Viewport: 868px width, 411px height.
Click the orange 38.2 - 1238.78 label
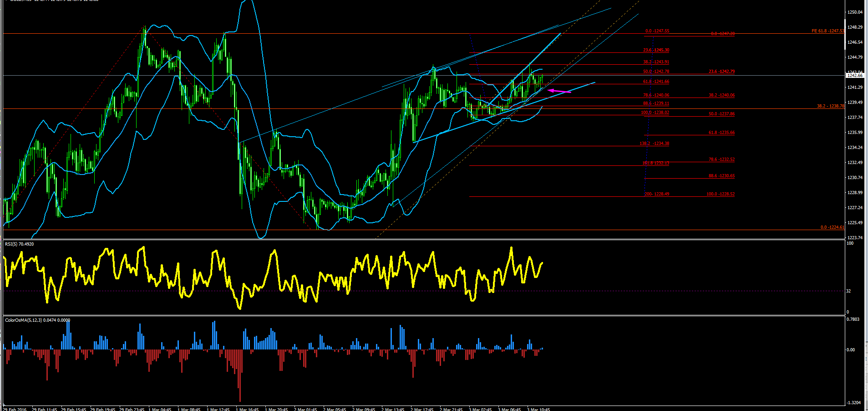pyautogui.click(x=831, y=106)
